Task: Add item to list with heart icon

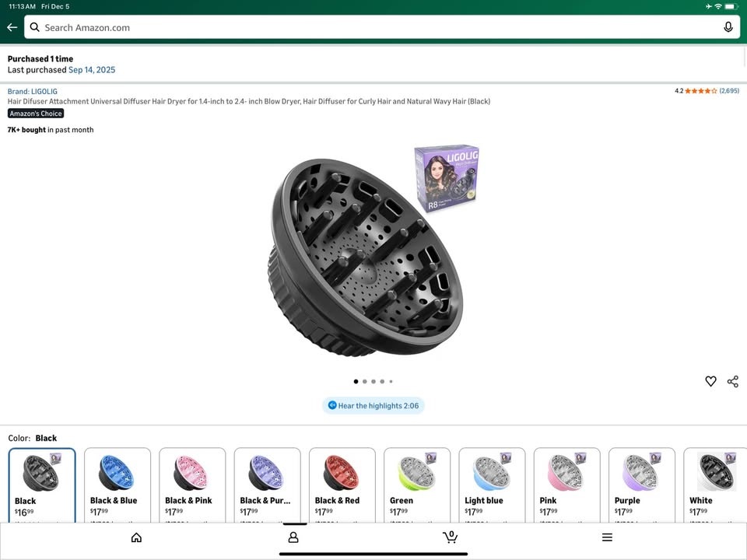Action: (710, 381)
